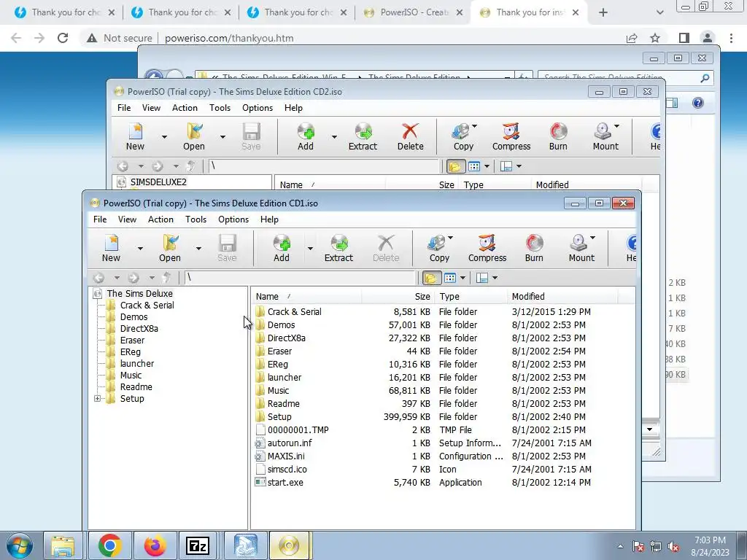Click Burn icon in CD2.iso window
Screen dimensions: 747x560
[558, 137]
